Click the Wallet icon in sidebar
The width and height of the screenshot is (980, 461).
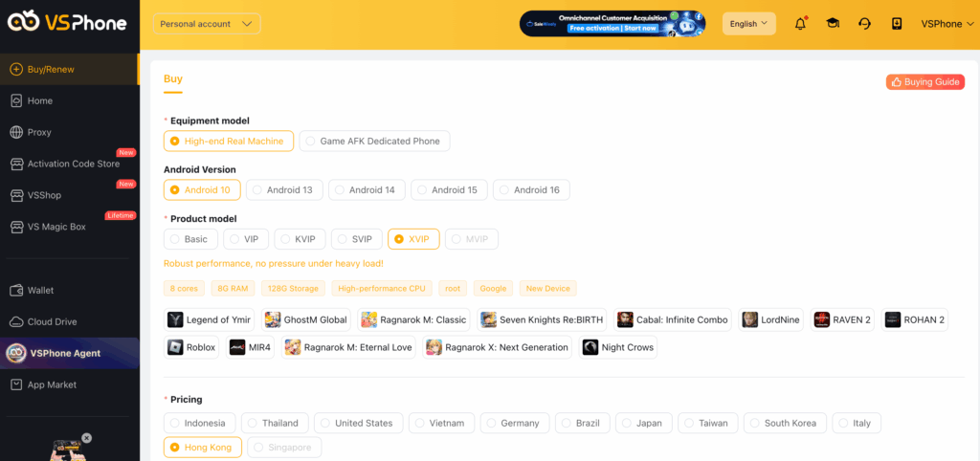tap(16, 291)
